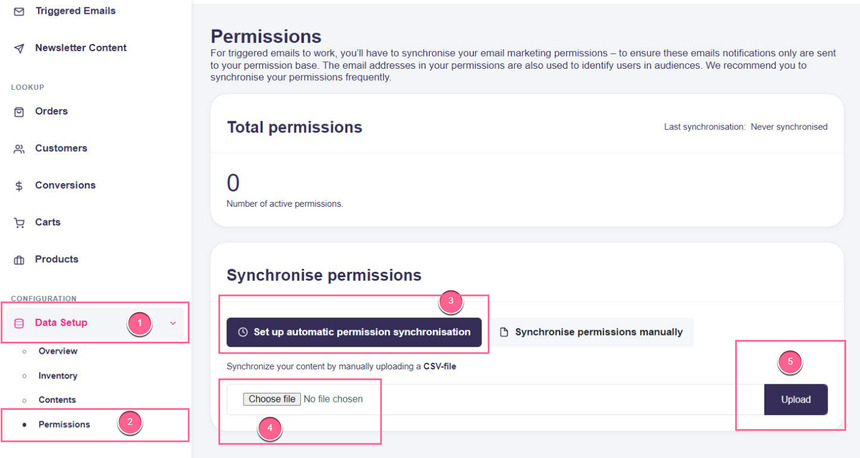The height and width of the screenshot is (458, 860).
Task: Open the Conversions page
Action: [x=65, y=186]
